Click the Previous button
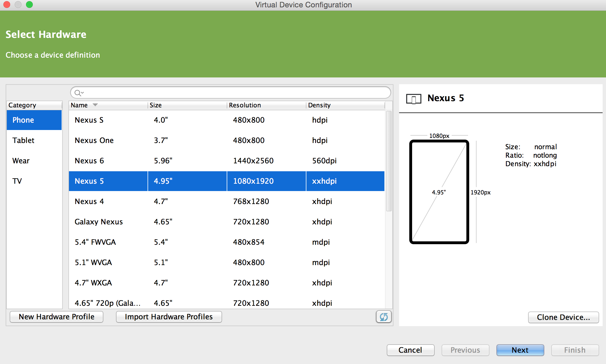The image size is (606, 364). coord(465,350)
